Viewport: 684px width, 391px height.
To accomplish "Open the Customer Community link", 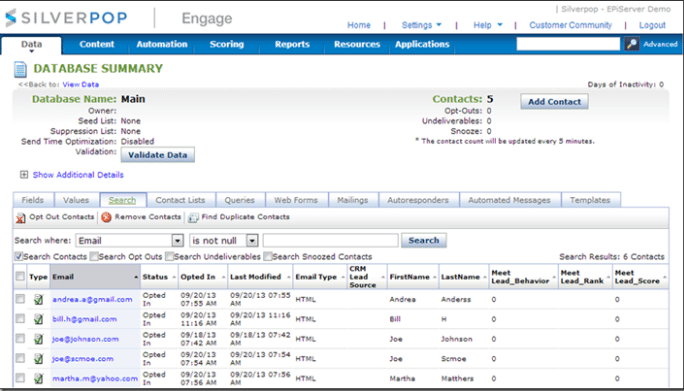I will (570, 25).
